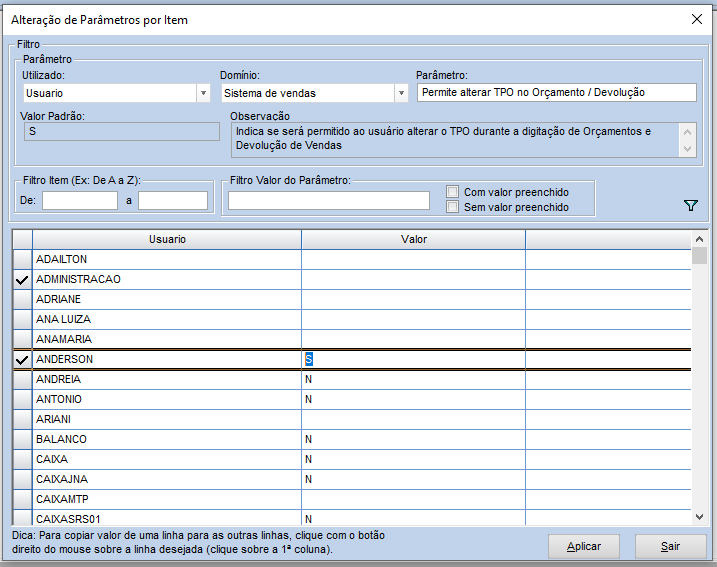Click the 'De' filter item field
This screenshot has height=567, width=717.
pos(80,201)
